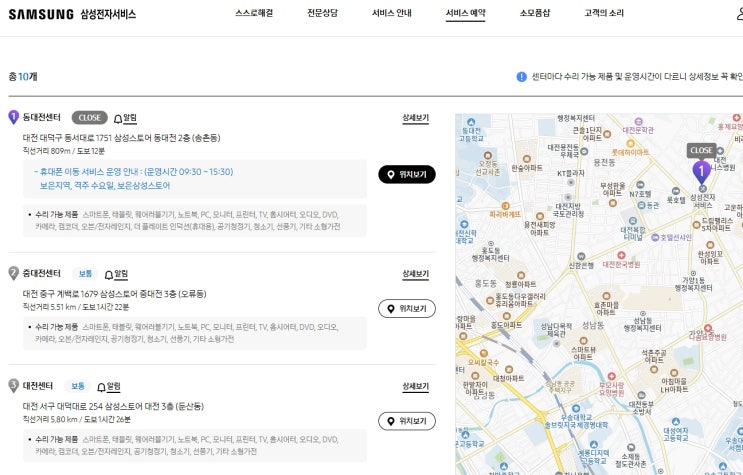Image resolution: width=743 pixels, height=475 pixels.
Task: Click the 보통 status badge for 중대전센터
Action: click(x=85, y=274)
